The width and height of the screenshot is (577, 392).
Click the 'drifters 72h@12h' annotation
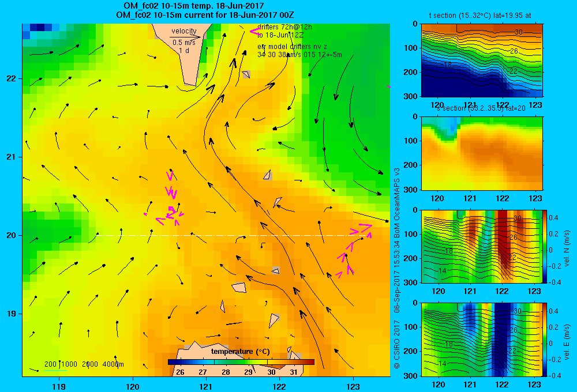pyautogui.click(x=284, y=27)
